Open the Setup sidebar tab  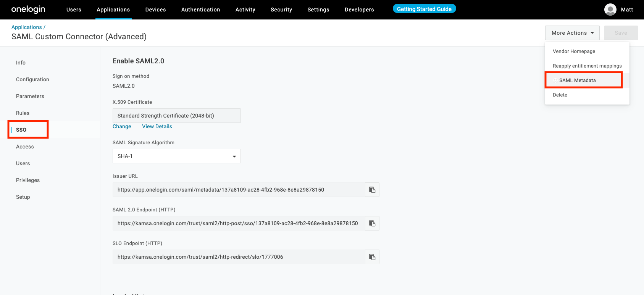[x=23, y=197]
